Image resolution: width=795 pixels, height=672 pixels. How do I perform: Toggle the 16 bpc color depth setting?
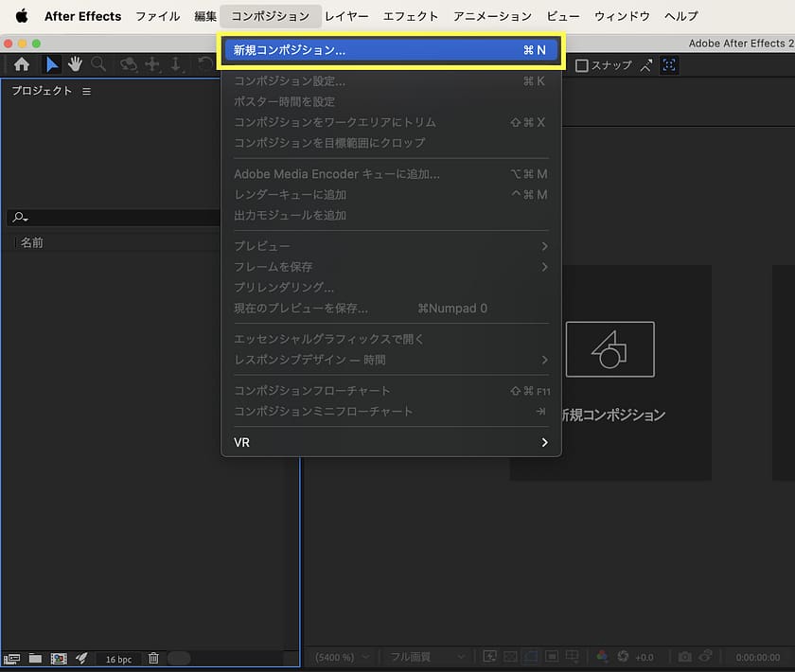pyautogui.click(x=118, y=659)
